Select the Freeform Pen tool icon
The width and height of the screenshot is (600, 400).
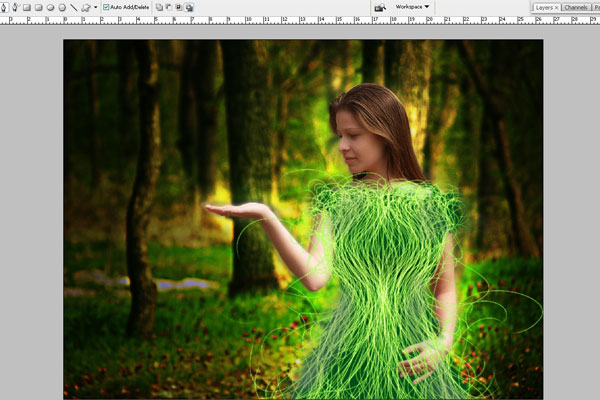coord(15,7)
